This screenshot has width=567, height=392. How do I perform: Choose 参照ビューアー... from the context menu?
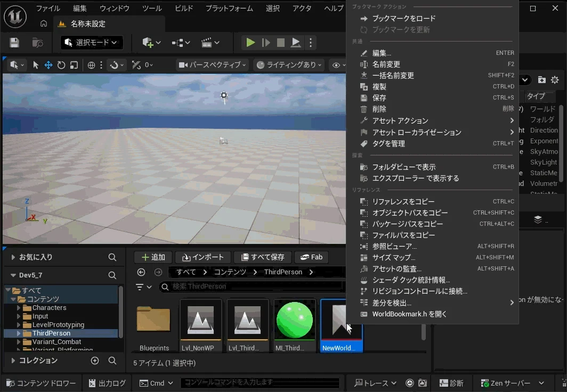click(x=433, y=247)
